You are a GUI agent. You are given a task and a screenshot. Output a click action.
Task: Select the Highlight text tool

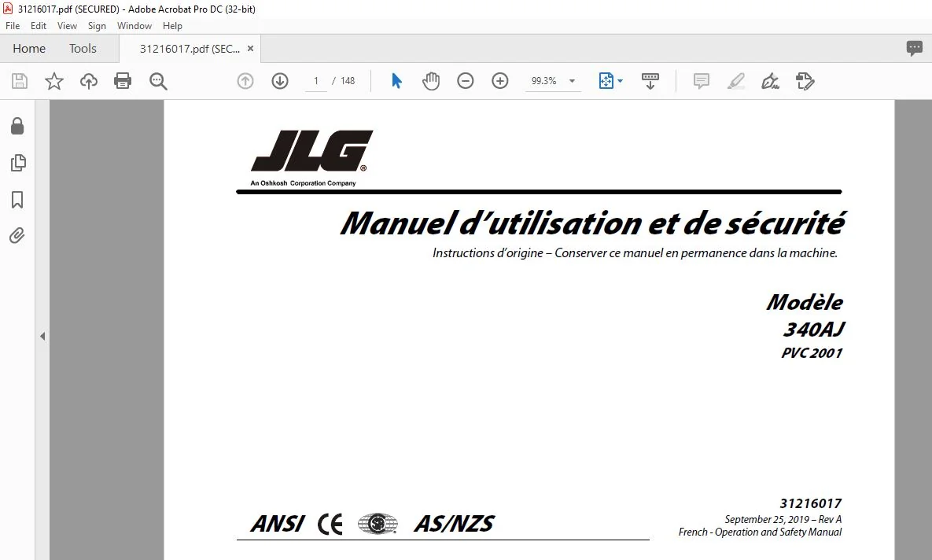[736, 81]
